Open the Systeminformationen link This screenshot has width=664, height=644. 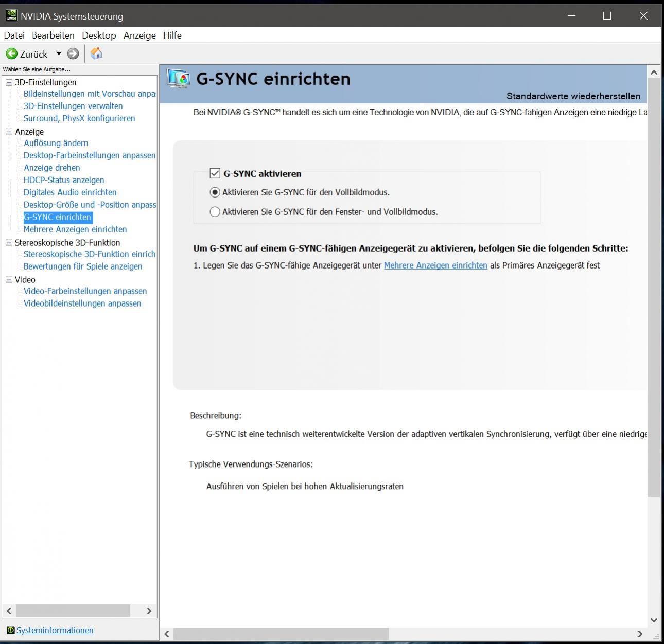55,630
